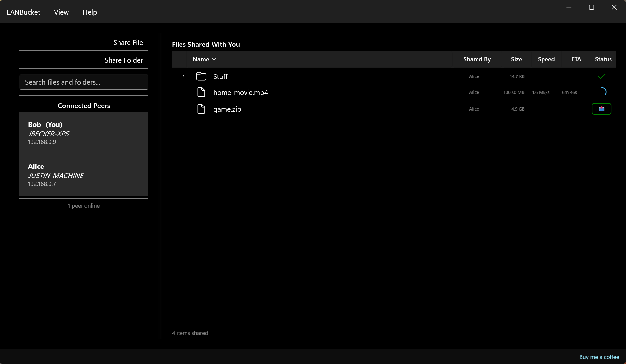Open the View menu

coord(61,12)
